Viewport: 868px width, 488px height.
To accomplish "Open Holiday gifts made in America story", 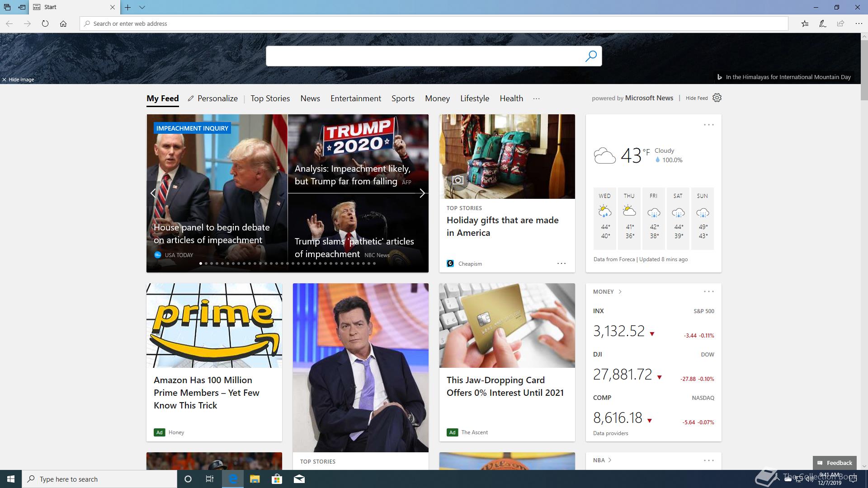I will tap(507, 193).
